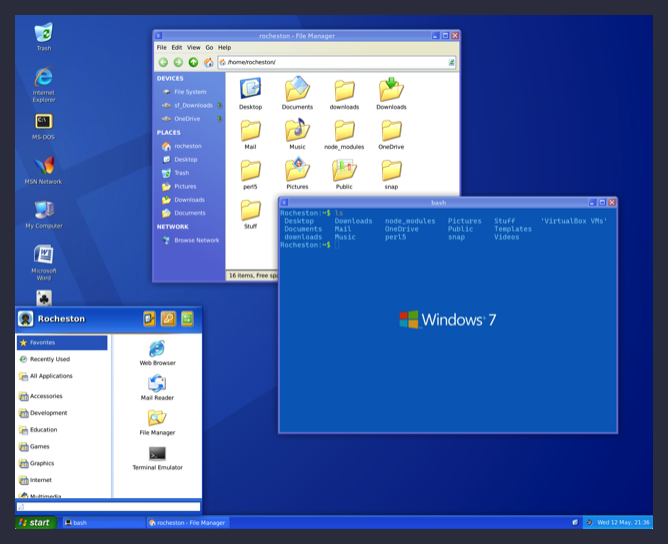Eject the sf_Downloads device
The width and height of the screenshot is (668, 544).
[220, 105]
